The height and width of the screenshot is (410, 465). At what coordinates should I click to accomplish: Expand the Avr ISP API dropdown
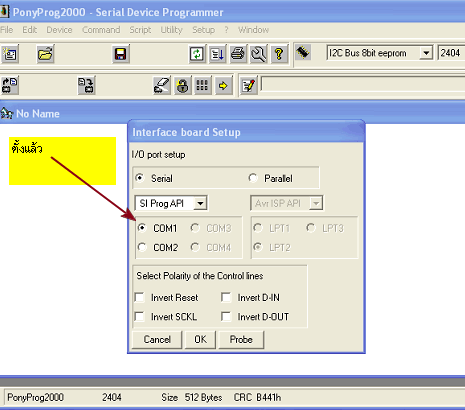[x=316, y=203]
